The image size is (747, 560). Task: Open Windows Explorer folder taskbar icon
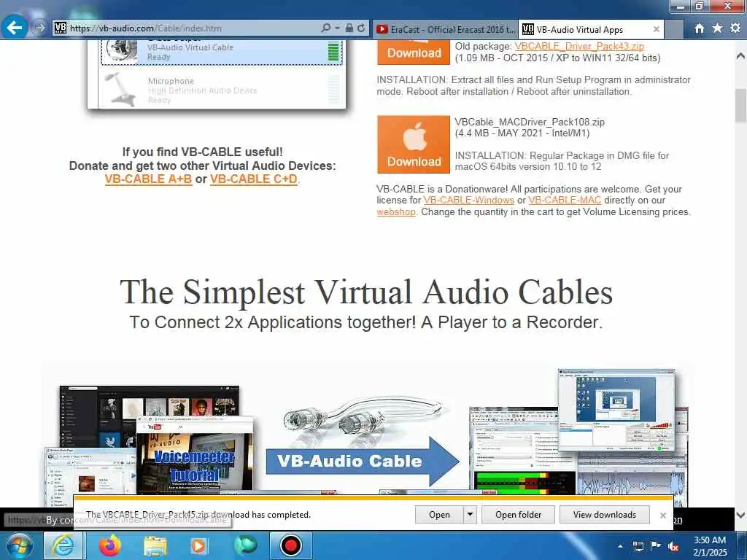pos(155,546)
